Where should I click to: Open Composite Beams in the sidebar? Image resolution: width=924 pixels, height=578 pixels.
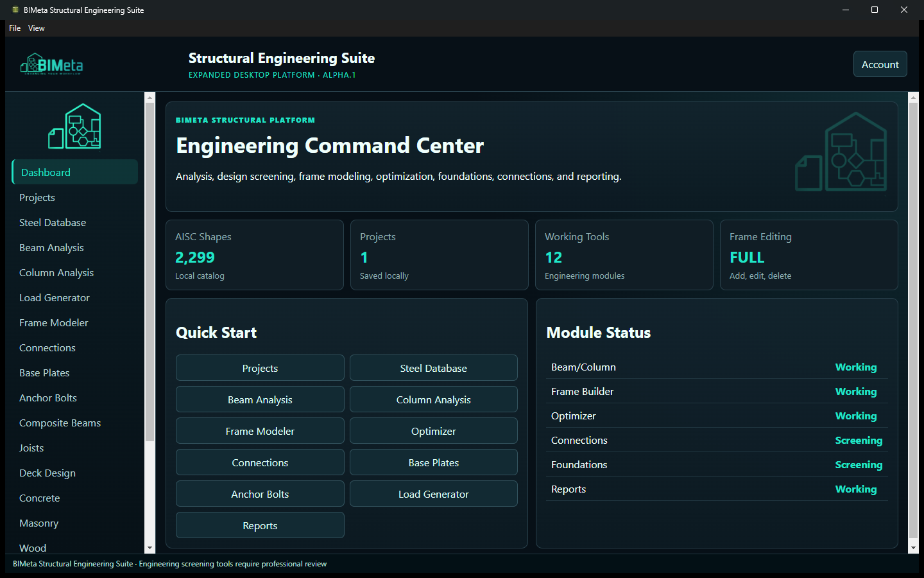click(x=75, y=423)
